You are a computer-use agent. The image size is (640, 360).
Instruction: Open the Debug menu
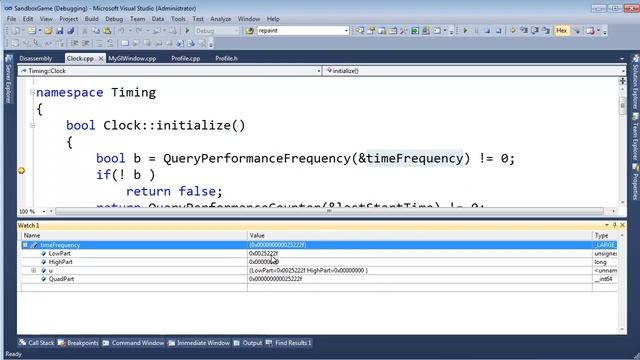click(x=114, y=19)
